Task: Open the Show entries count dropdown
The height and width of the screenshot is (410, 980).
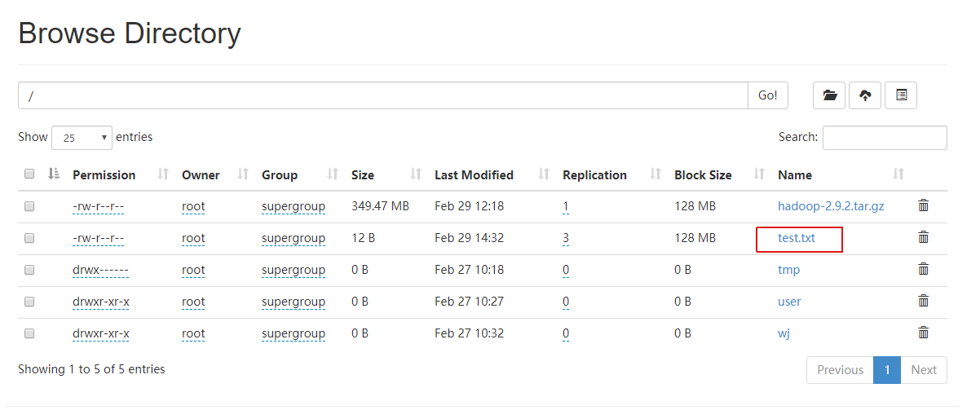Action: click(82, 138)
